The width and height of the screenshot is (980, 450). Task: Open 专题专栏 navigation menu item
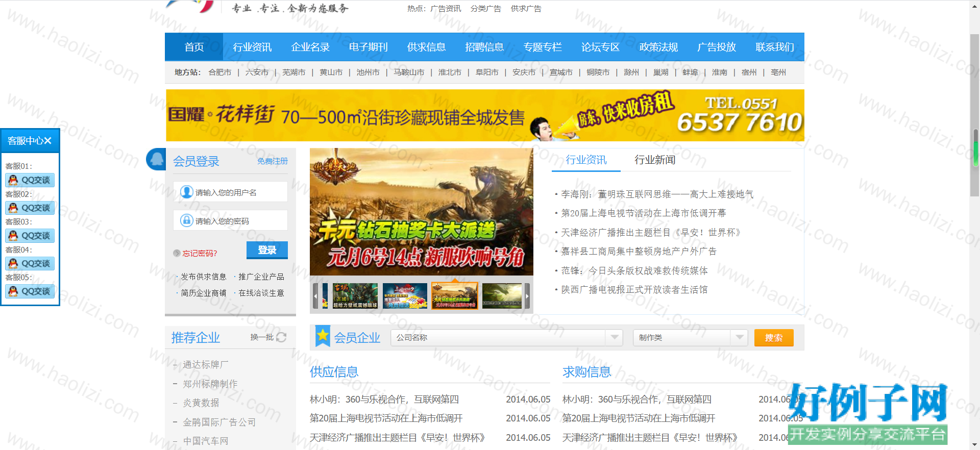click(x=543, y=47)
